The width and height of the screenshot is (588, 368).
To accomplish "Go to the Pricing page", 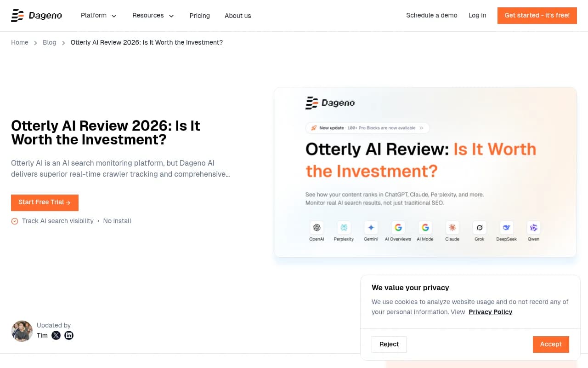I will coord(199,16).
